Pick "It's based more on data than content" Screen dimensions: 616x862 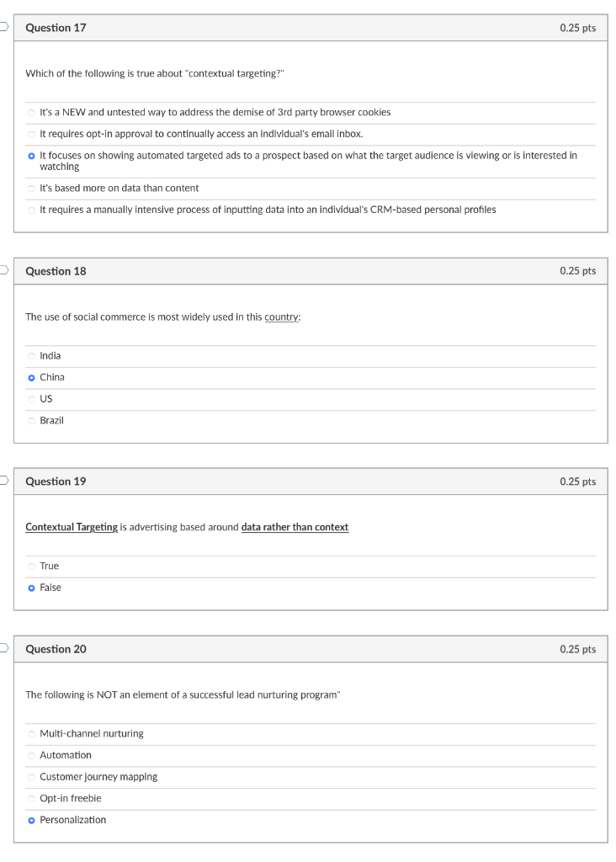32,189
